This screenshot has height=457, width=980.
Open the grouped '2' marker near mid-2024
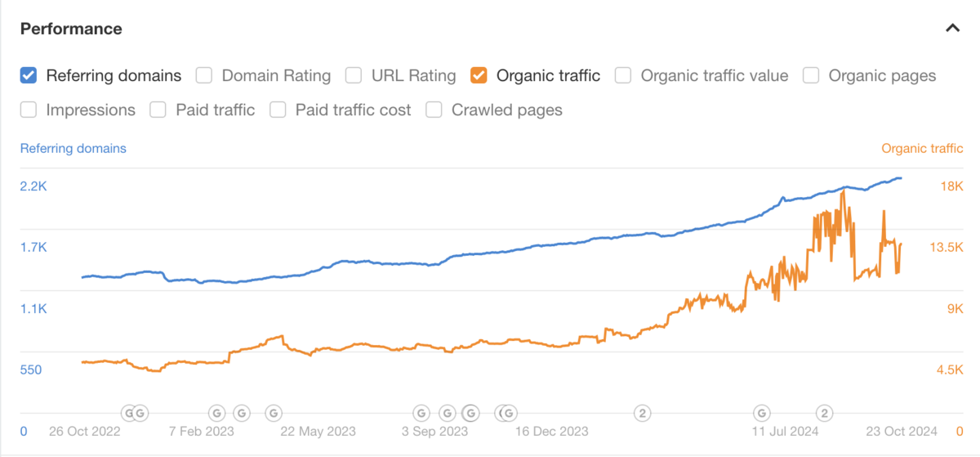pyautogui.click(x=826, y=413)
